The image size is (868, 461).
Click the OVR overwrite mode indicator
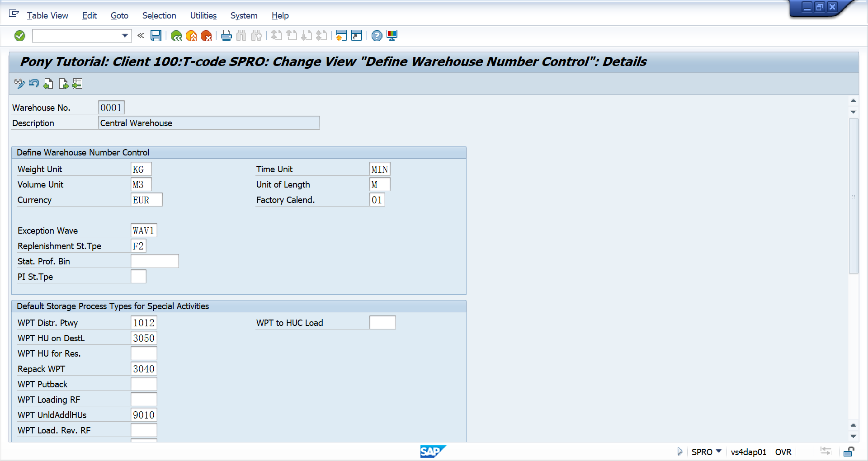point(783,452)
